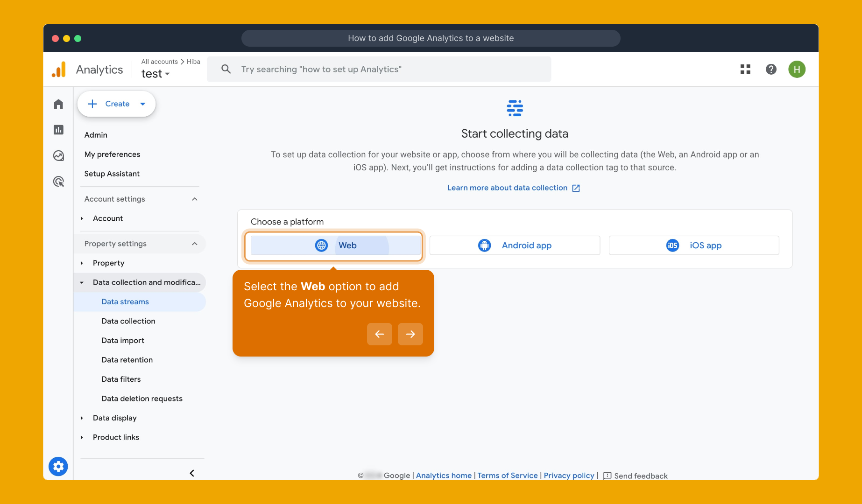The width and height of the screenshot is (862, 504).
Task: Click the Home icon in left navigation
Action: point(58,104)
